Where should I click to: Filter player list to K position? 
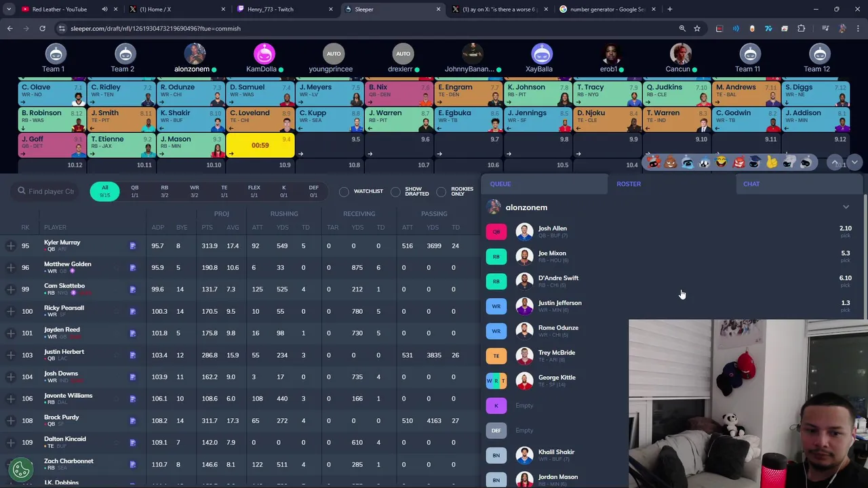click(283, 191)
